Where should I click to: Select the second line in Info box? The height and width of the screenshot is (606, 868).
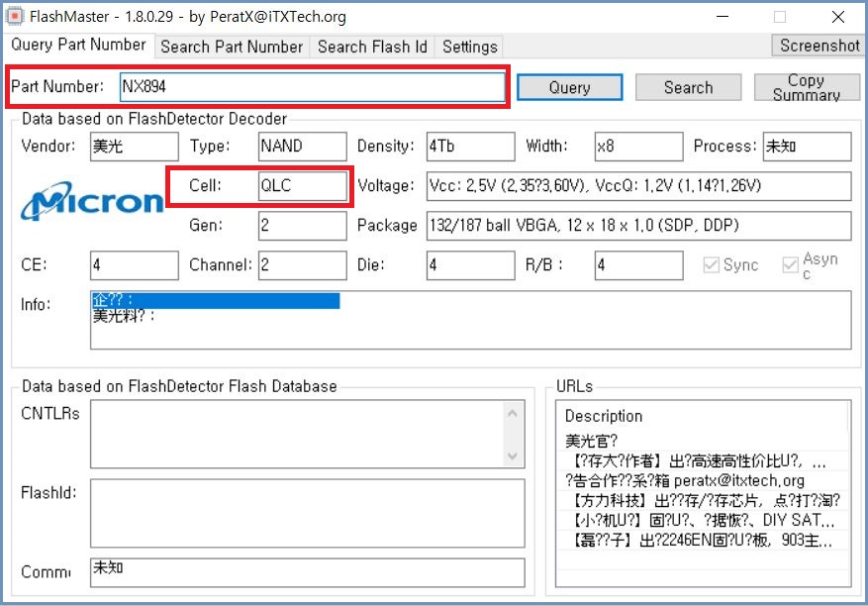124,316
